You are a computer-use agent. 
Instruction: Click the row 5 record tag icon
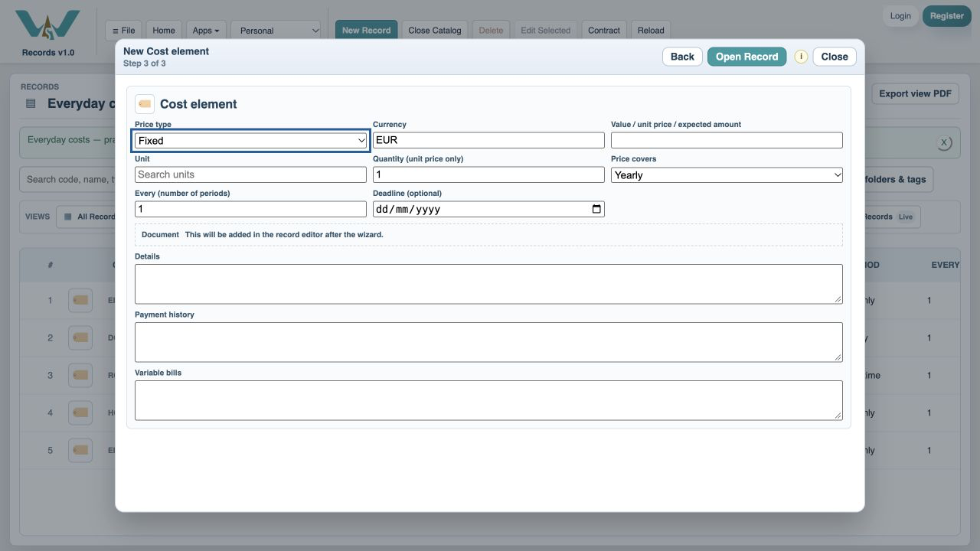(80, 450)
